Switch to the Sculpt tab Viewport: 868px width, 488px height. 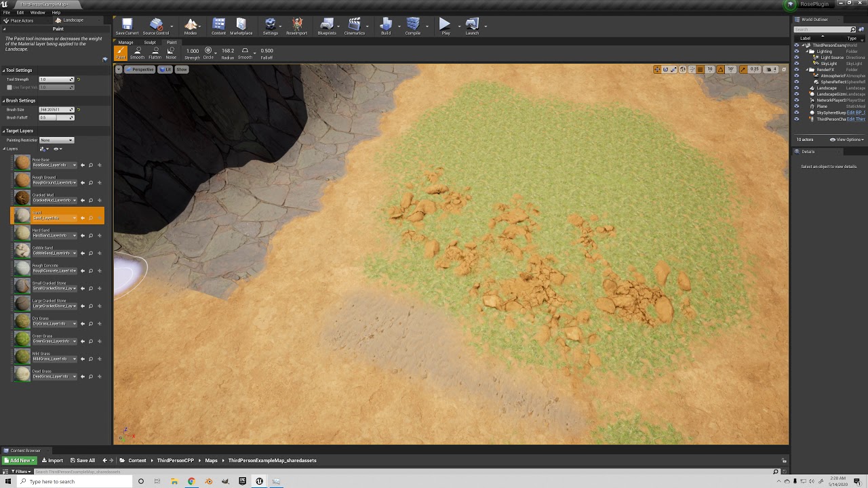pyautogui.click(x=150, y=42)
